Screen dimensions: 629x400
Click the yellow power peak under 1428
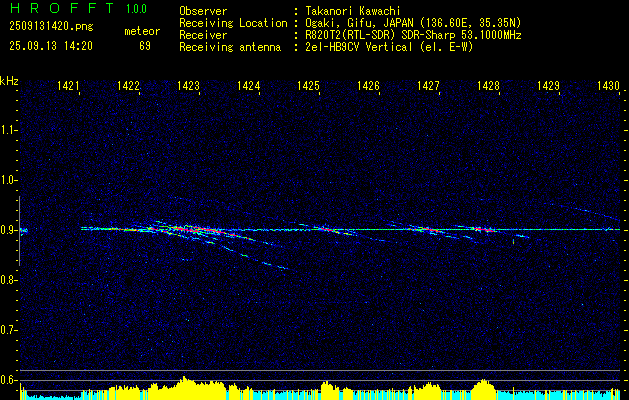[484, 389]
